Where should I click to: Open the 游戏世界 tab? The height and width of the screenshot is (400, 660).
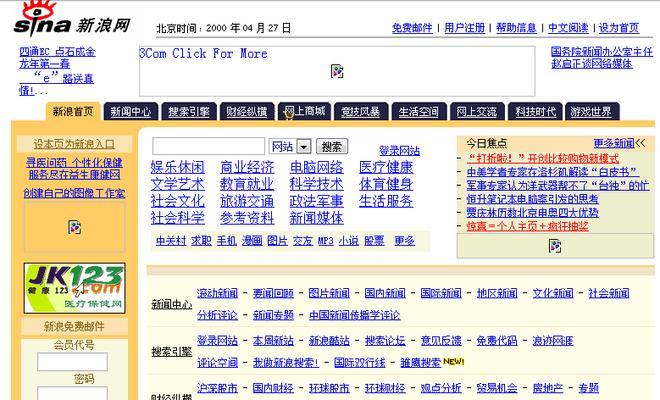[x=591, y=112]
